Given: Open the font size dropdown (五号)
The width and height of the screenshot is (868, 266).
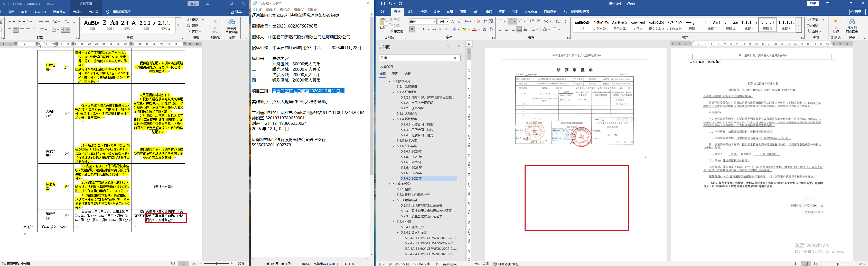Looking at the screenshot, I should [x=447, y=21].
